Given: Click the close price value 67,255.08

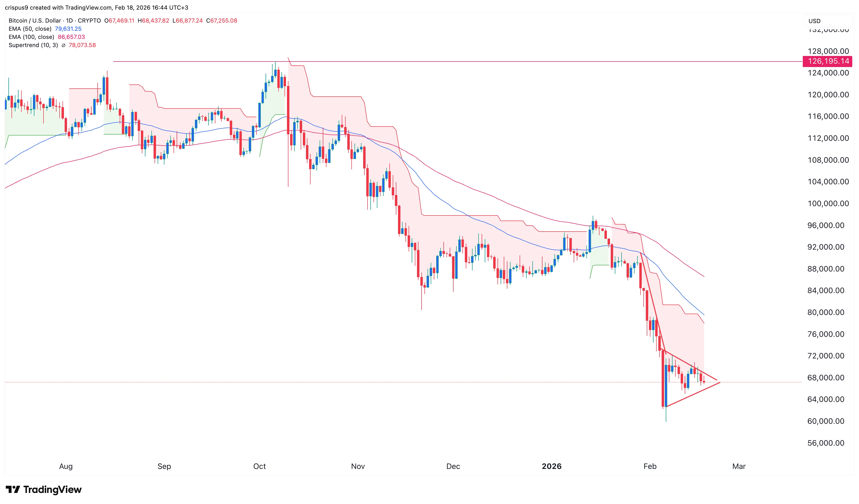Looking at the screenshot, I should click(224, 21).
